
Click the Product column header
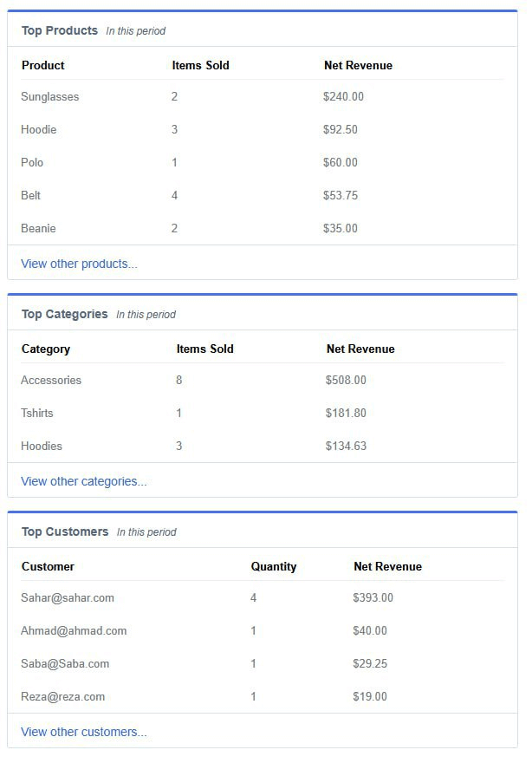click(x=43, y=66)
